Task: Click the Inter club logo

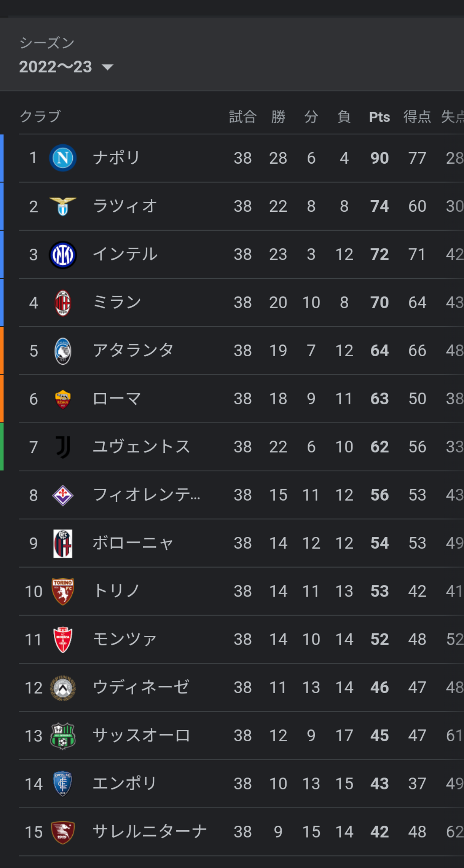Action: pyautogui.click(x=63, y=255)
